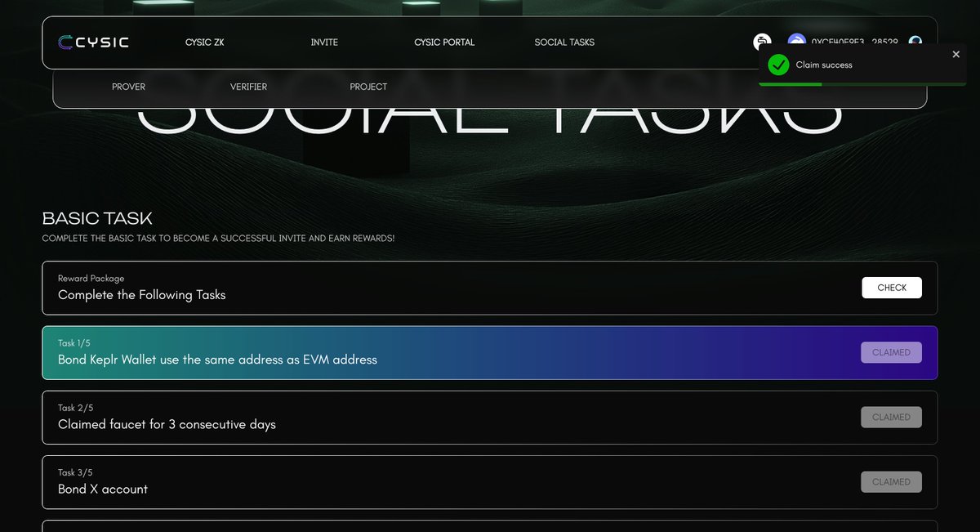The image size is (980, 532).
Task: Switch to the PROVER tab
Action: coord(128,87)
